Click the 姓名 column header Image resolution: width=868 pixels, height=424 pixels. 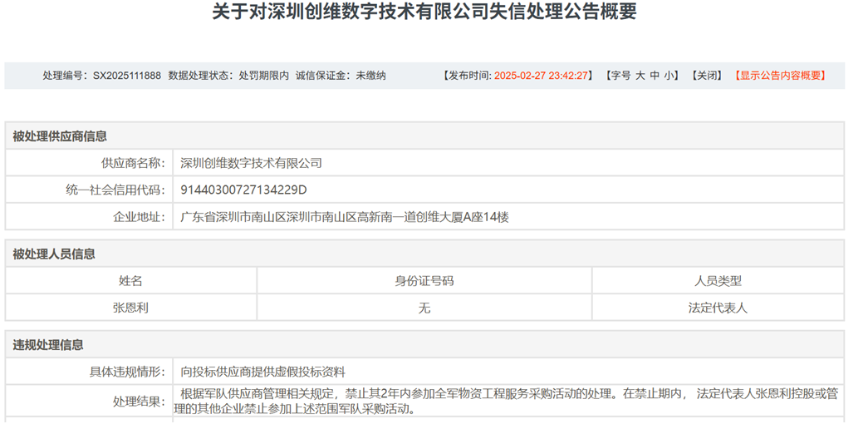130,281
